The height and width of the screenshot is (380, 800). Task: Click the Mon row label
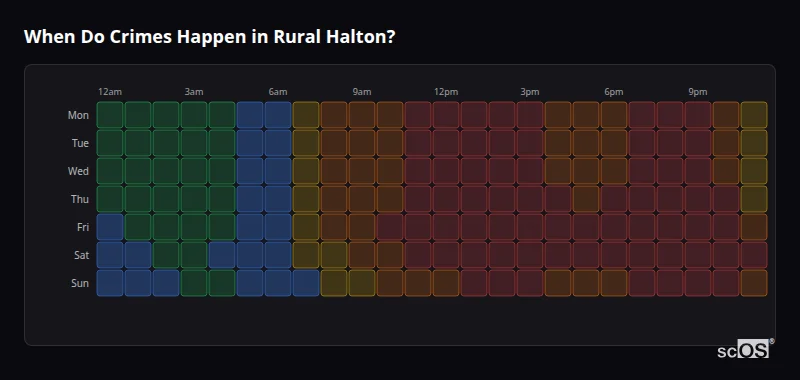coord(78,115)
